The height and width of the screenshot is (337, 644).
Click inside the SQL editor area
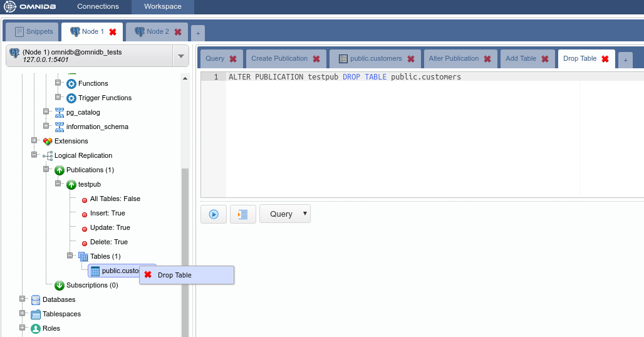pyautogui.click(x=401, y=138)
